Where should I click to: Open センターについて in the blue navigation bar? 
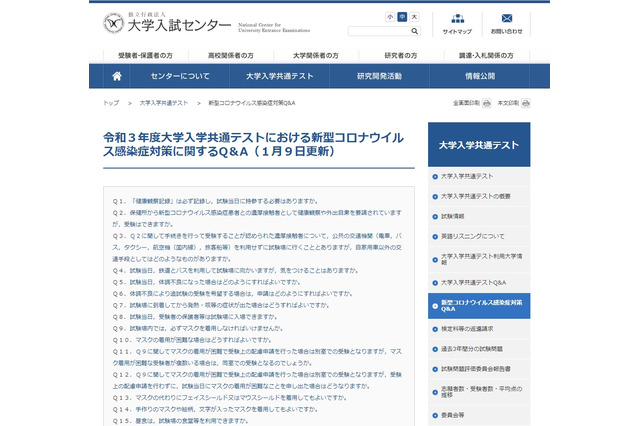click(x=180, y=76)
